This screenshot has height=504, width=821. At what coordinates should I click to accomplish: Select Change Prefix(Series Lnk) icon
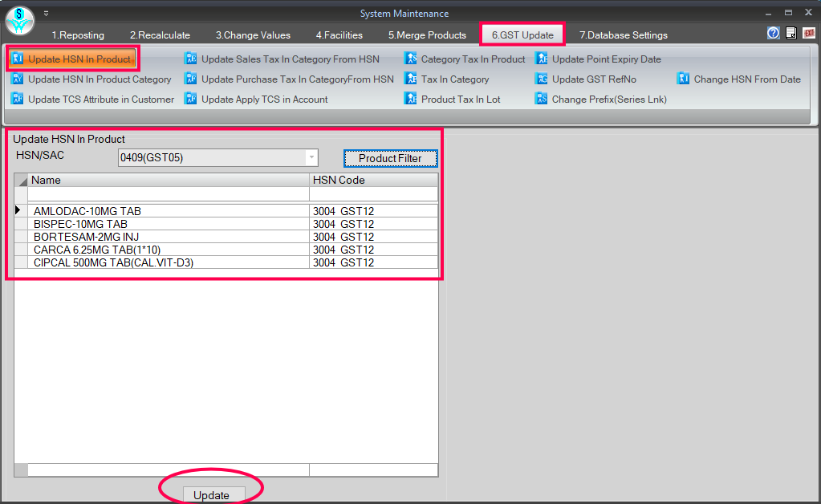[x=542, y=100]
